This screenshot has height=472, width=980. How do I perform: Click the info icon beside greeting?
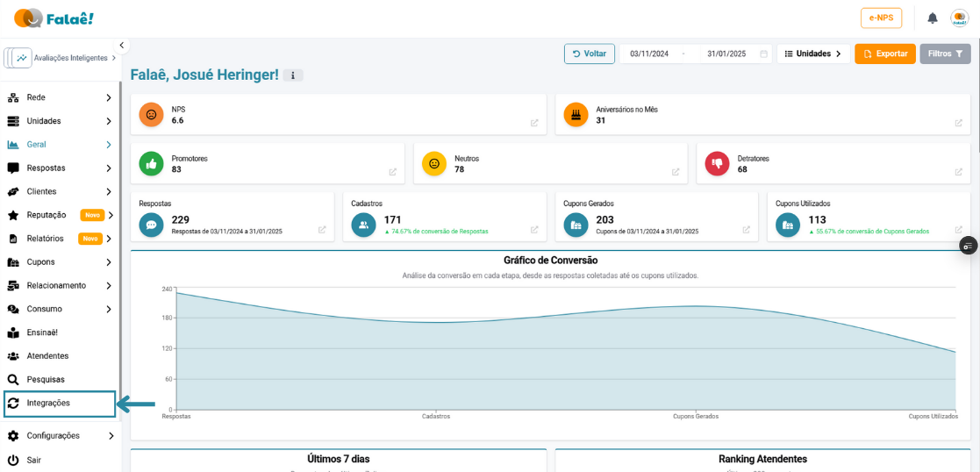[x=293, y=75]
